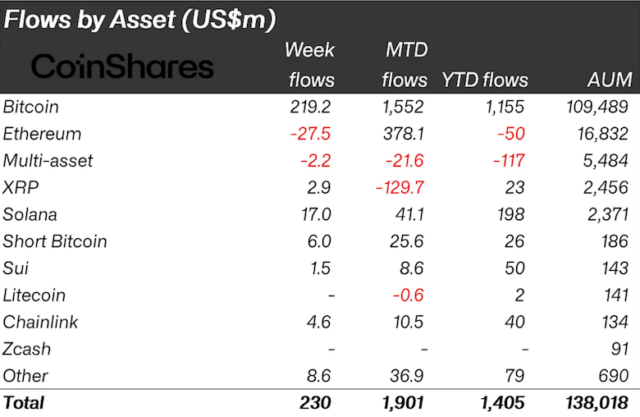The height and width of the screenshot is (417, 640).
Task: Click Bitcoin AUM value 109,489
Action: [596, 106]
